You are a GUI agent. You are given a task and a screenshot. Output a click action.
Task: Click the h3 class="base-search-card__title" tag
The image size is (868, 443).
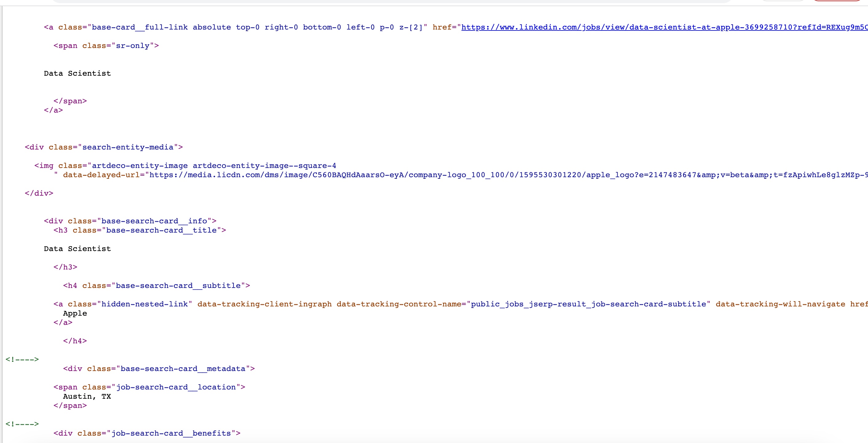pos(140,230)
